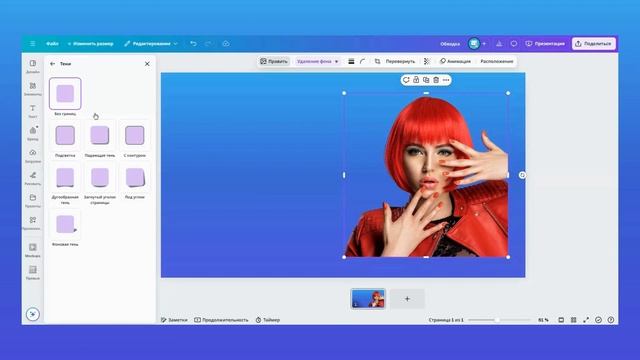Open the Тайжер timer
Viewport: 640px width, 360px height.
pyautogui.click(x=268, y=320)
